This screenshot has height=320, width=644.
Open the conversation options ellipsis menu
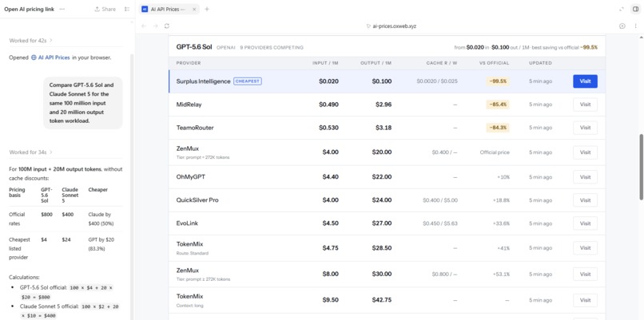coord(62,9)
